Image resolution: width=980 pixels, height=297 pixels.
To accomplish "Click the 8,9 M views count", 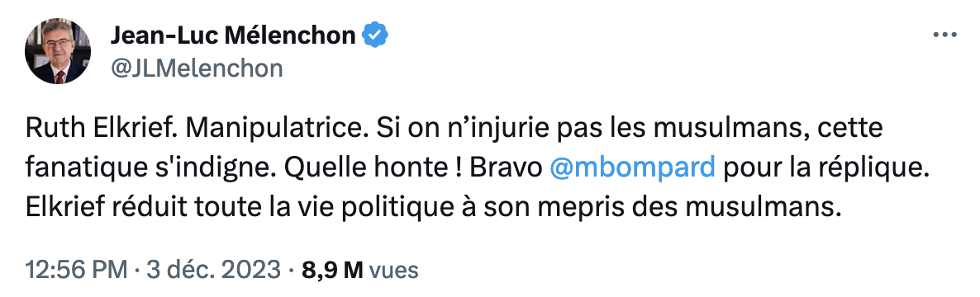I will (332, 270).
